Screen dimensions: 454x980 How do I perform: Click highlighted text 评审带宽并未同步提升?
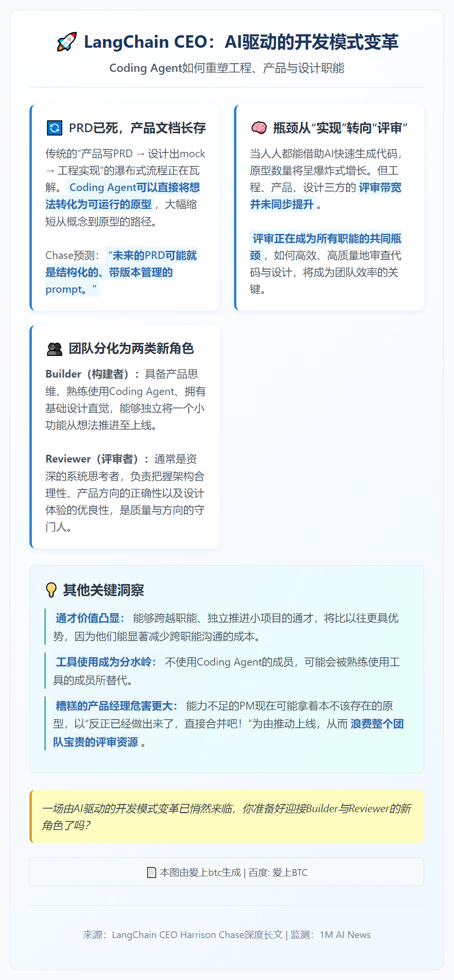326,196
